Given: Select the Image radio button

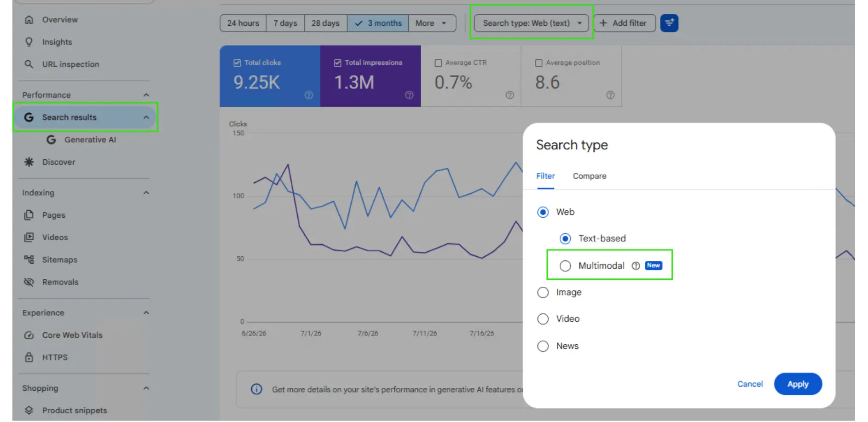Looking at the screenshot, I should tap(543, 292).
